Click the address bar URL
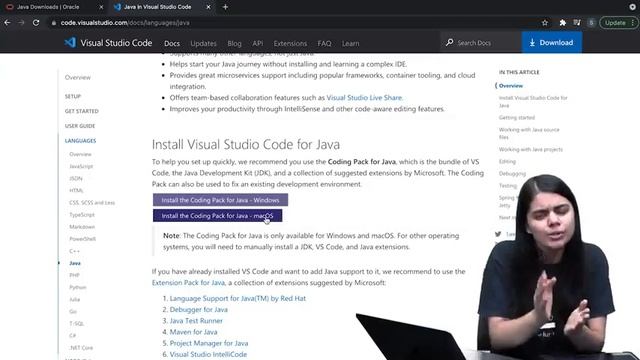Viewport: 640px width, 360px height. coord(125,23)
